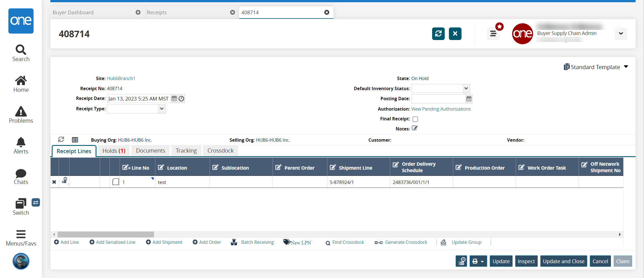The image size is (644, 278).
Task: Expand the Receipt Type dropdown
Action: pyautogui.click(x=162, y=109)
